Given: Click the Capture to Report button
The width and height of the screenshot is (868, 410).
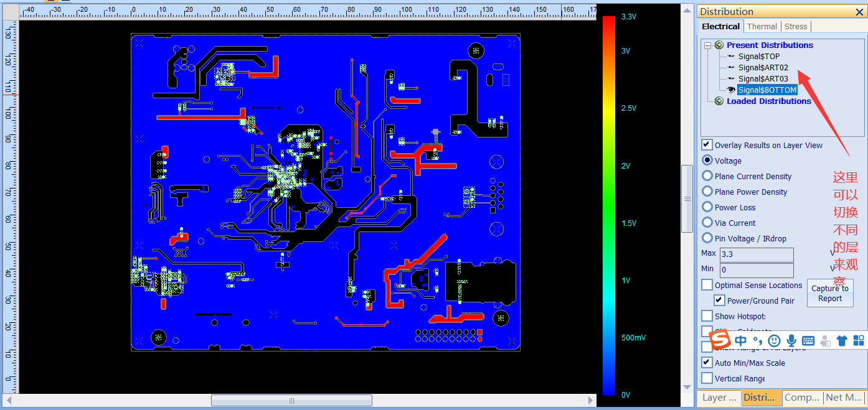Looking at the screenshot, I should tap(830, 293).
